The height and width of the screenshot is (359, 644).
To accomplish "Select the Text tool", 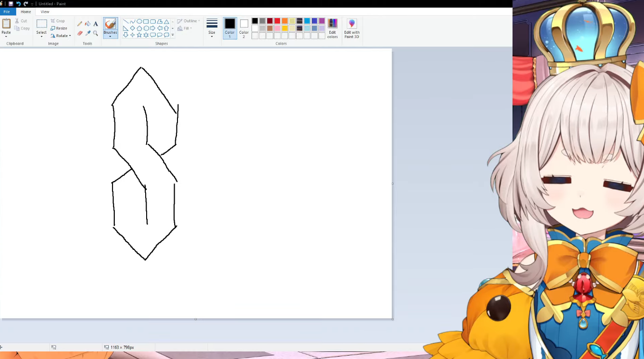I will coord(95,24).
